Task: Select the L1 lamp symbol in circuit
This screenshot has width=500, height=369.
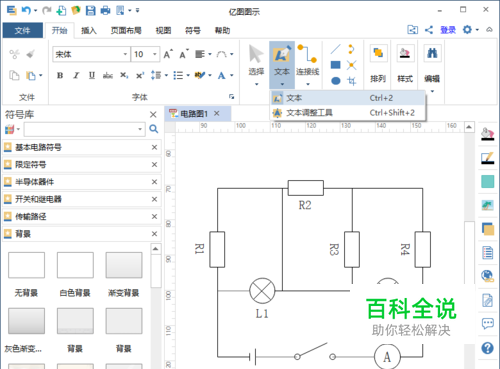Action: pos(262,291)
